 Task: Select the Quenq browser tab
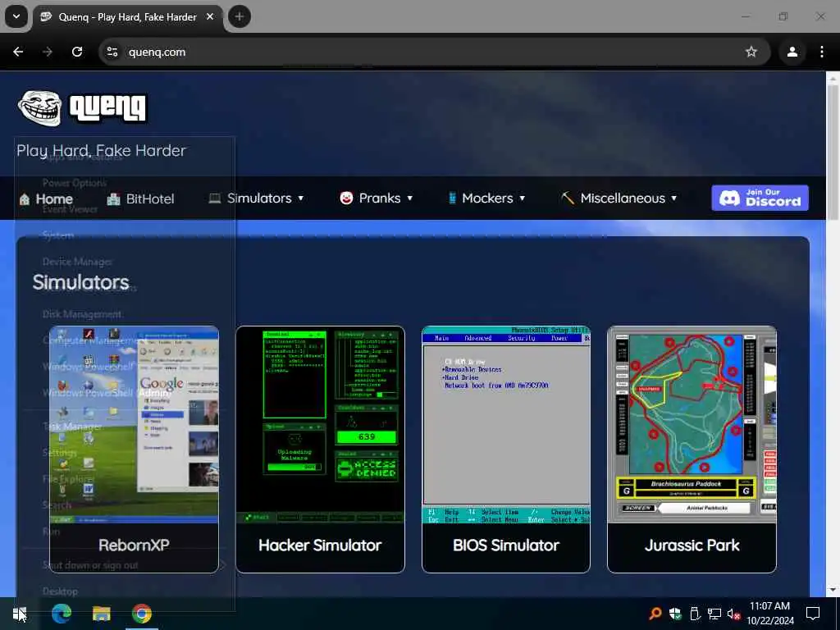pyautogui.click(x=127, y=17)
